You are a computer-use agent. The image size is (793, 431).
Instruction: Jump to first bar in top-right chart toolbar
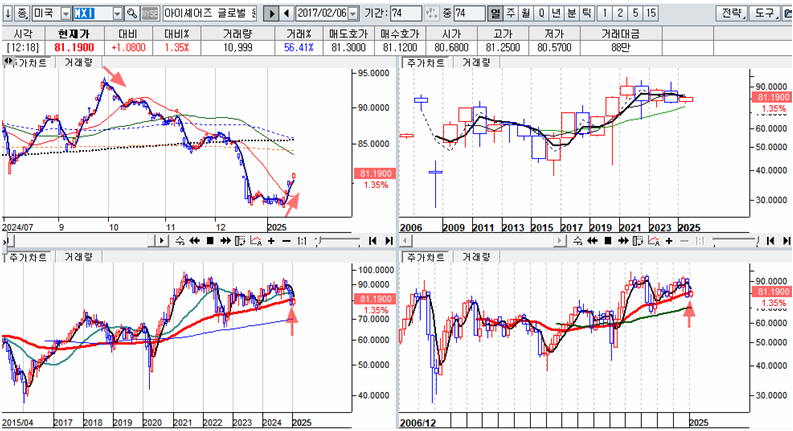point(770,241)
